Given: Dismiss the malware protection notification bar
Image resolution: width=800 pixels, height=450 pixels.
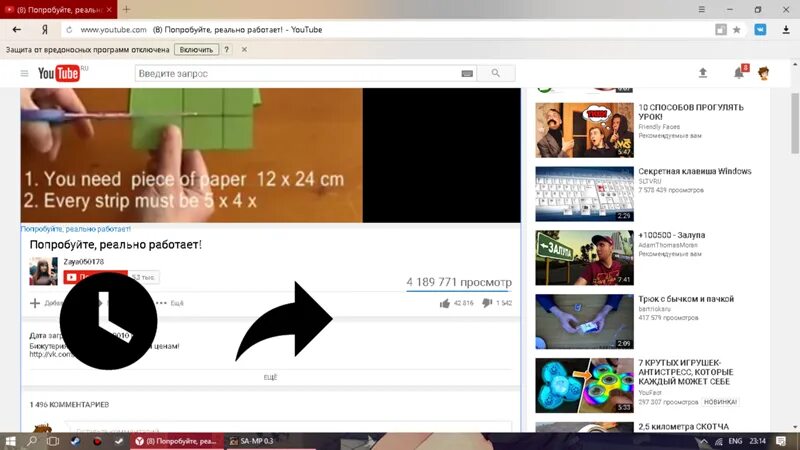Looking at the screenshot, I should coord(244,49).
